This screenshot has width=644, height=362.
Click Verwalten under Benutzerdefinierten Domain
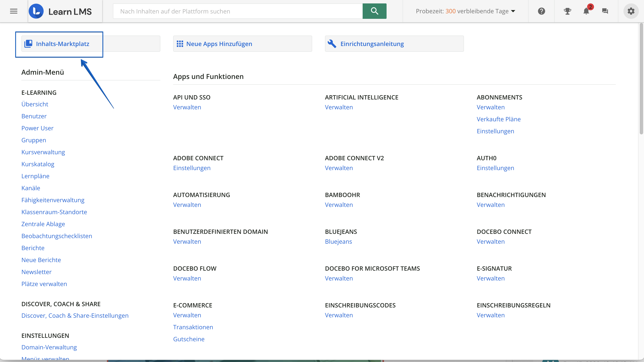187,241
